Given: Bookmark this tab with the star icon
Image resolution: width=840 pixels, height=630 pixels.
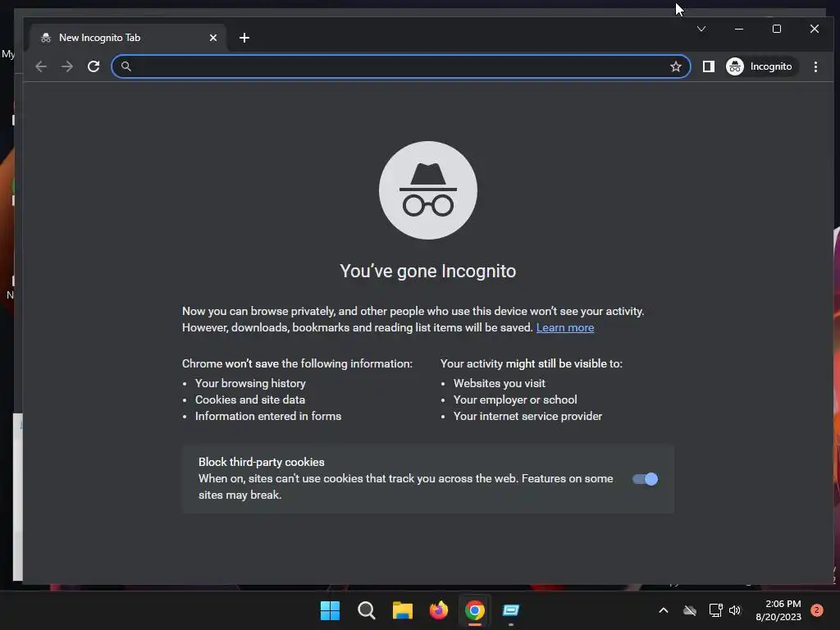Looking at the screenshot, I should click(676, 66).
